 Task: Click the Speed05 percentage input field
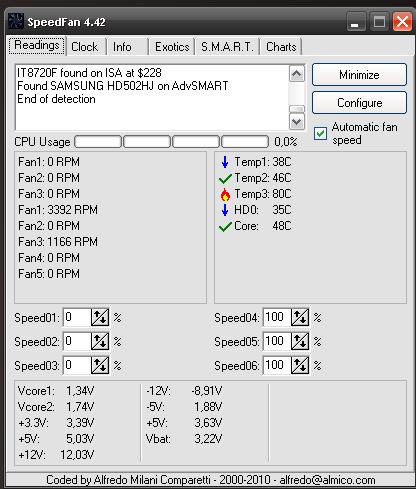277,341
